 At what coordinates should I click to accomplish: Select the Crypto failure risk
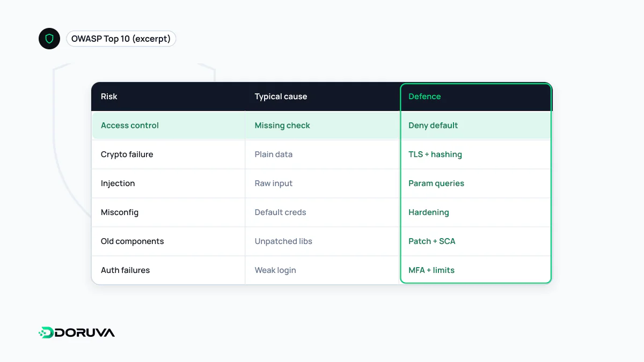coord(127,154)
